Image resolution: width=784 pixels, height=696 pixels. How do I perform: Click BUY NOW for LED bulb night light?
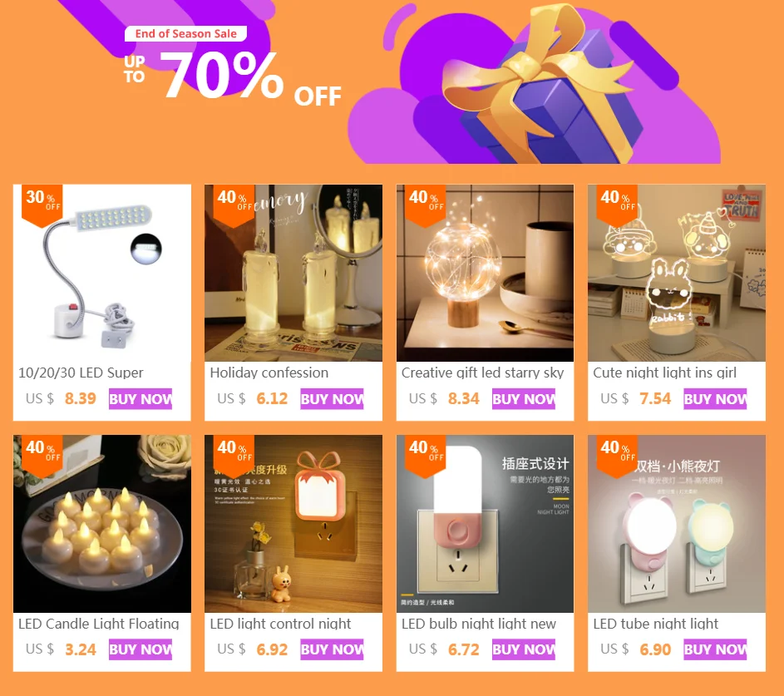point(524,649)
